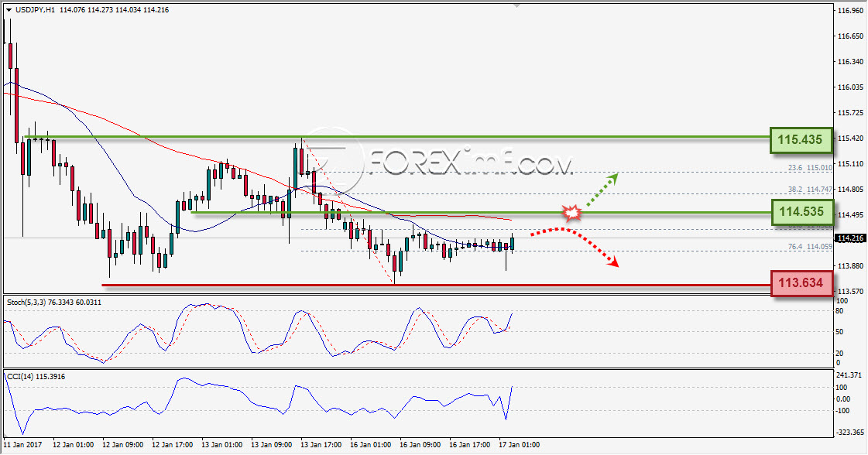Click the 17 Jan 01:00 time label

coord(520,444)
